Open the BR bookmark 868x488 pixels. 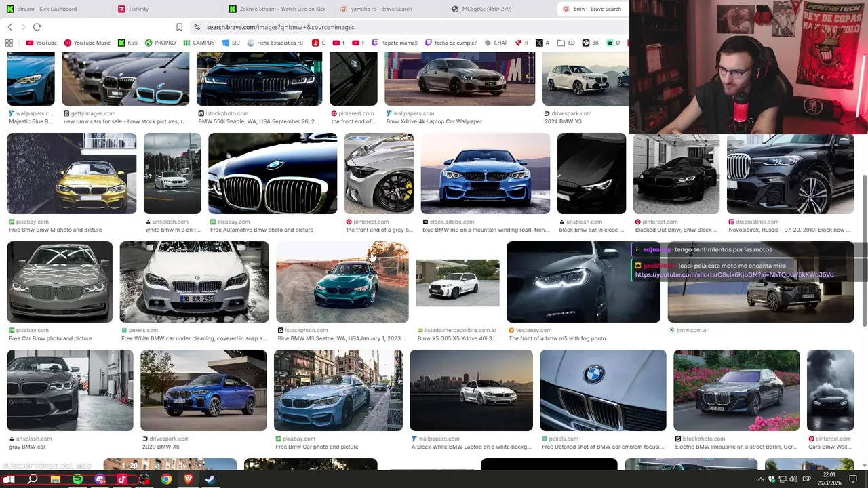click(x=590, y=43)
